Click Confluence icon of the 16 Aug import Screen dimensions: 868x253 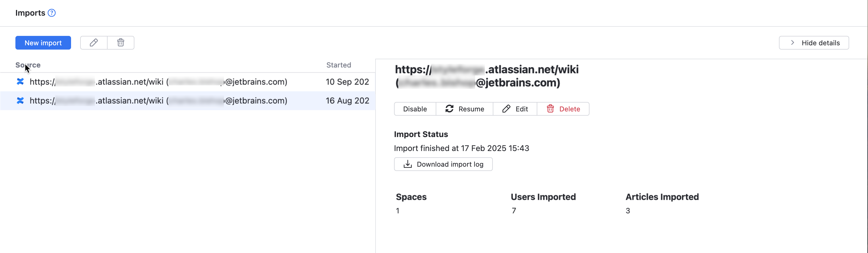click(20, 101)
